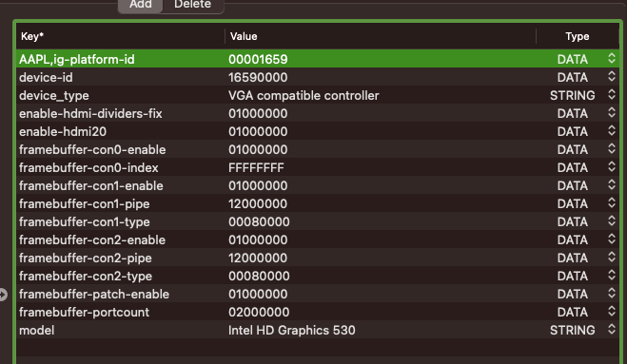Select the AAPL,ig-platform-id key
The height and width of the screenshot is (364, 627).
click(77, 60)
